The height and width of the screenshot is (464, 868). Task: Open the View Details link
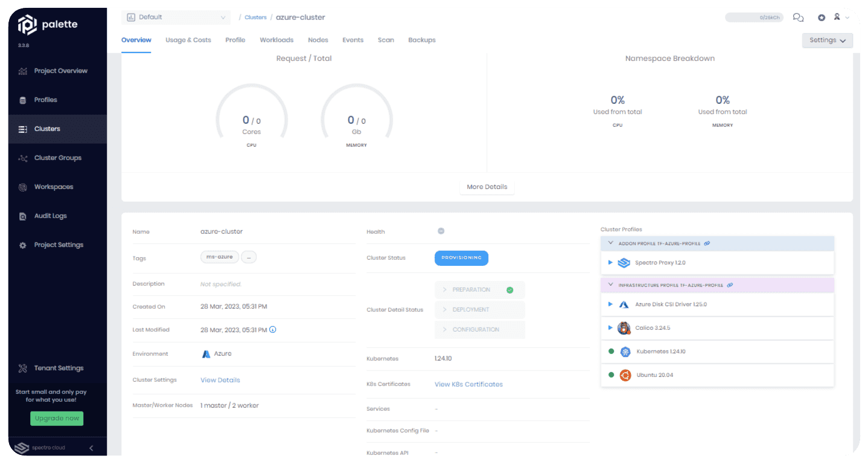click(x=220, y=381)
